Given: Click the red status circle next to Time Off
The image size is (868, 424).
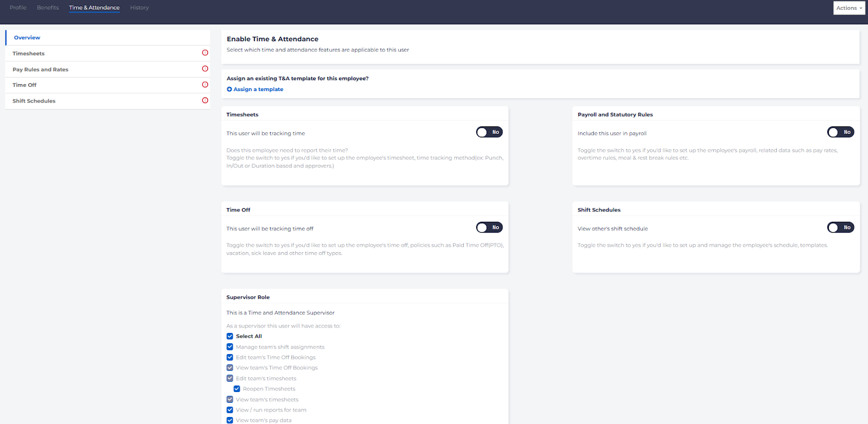Looking at the screenshot, I should click(x=205, y=85).
